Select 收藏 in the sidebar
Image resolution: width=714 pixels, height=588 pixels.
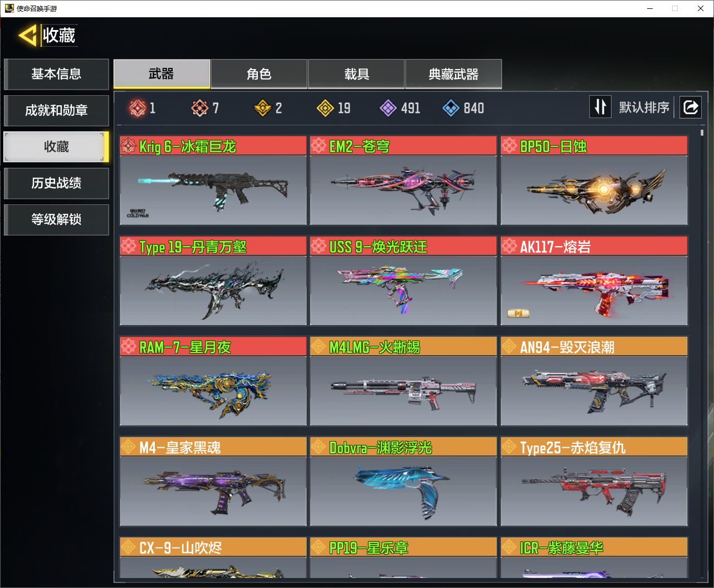point(56,147)
